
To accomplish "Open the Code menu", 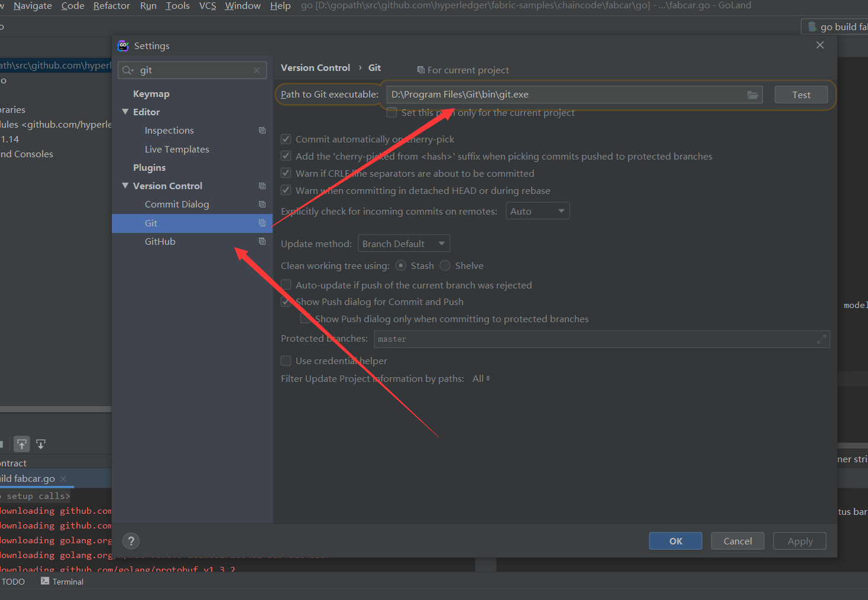I will pos(73,6).
